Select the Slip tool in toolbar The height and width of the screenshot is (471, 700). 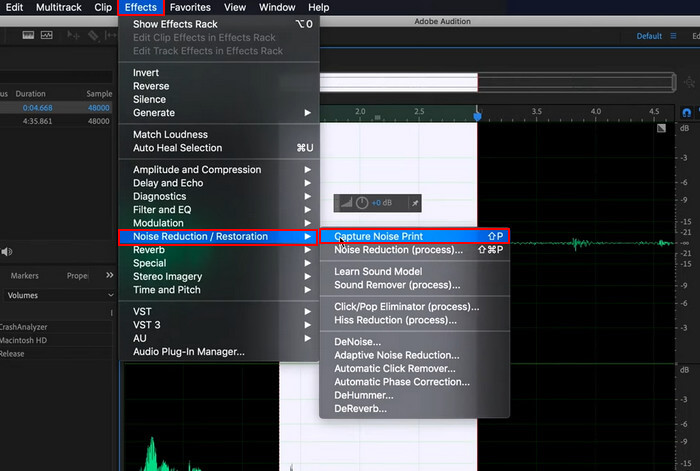click(110, 35)
